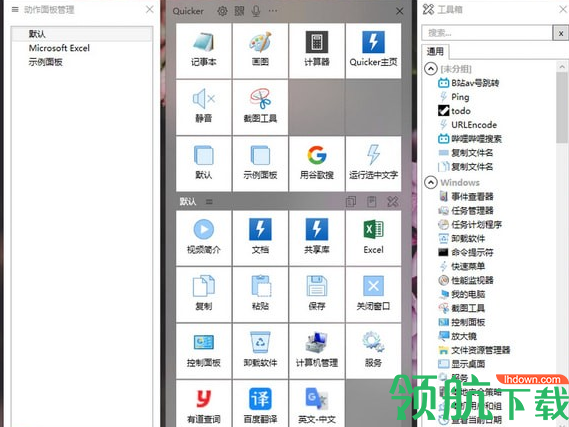Image resolution: width=569 pixels, height=427 pixels.
Task: Open the more options ellipsis in Quicker title bar
Action: [273, 11]
